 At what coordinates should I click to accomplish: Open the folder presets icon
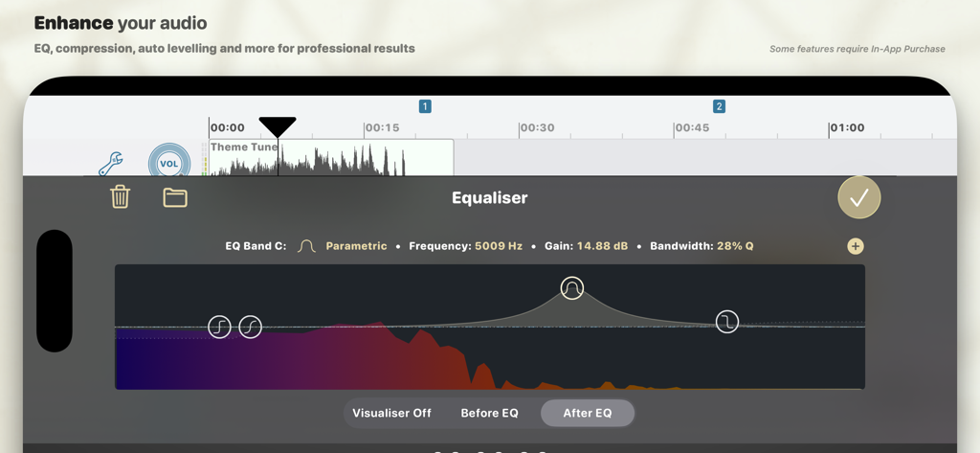click(175, 197)
